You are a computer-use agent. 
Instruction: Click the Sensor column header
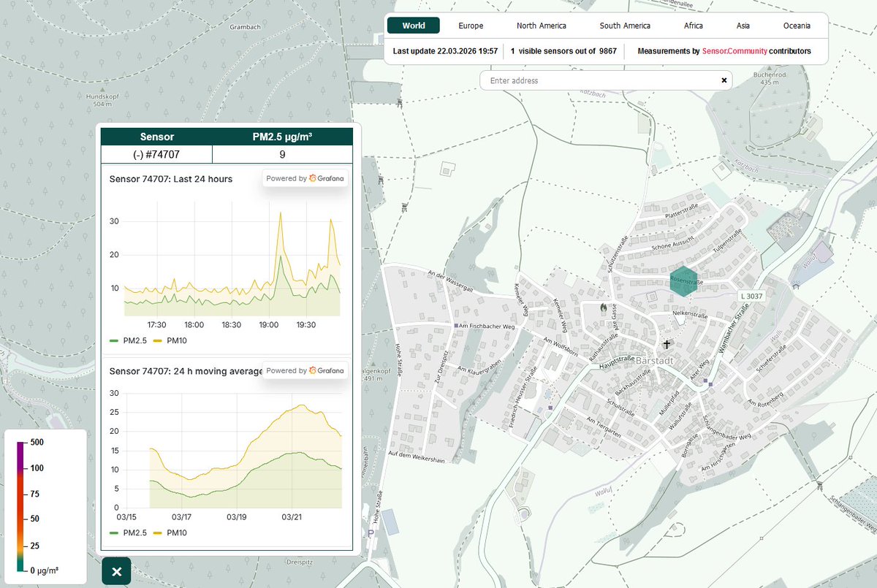click(156, 137)
